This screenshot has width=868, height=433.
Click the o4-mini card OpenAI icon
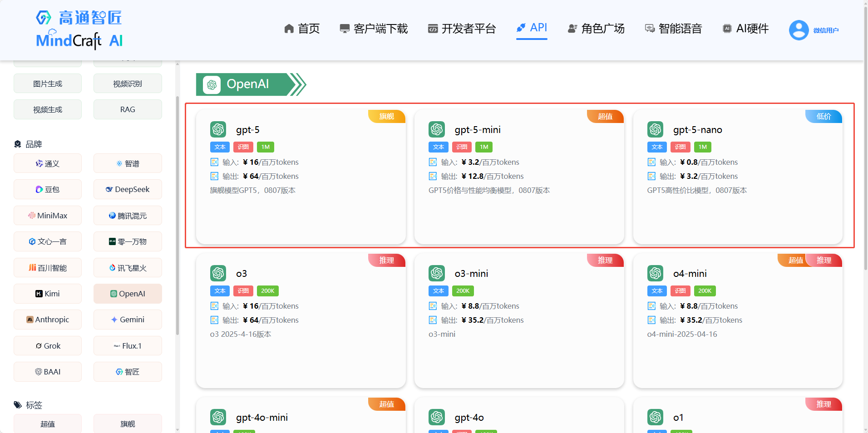(656, 273)
